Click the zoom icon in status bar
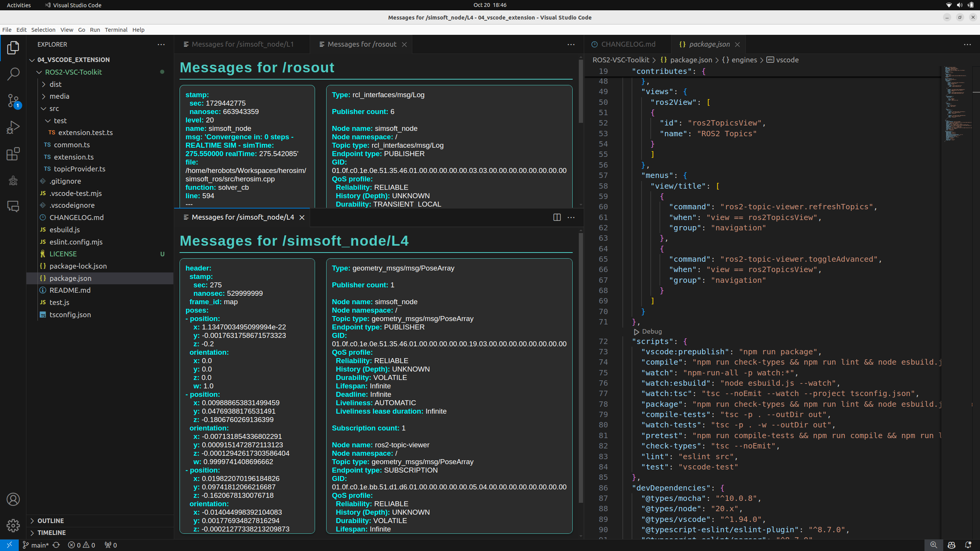Image resolution: width=980 pixels, height=551 pixels. pos(934,545)
